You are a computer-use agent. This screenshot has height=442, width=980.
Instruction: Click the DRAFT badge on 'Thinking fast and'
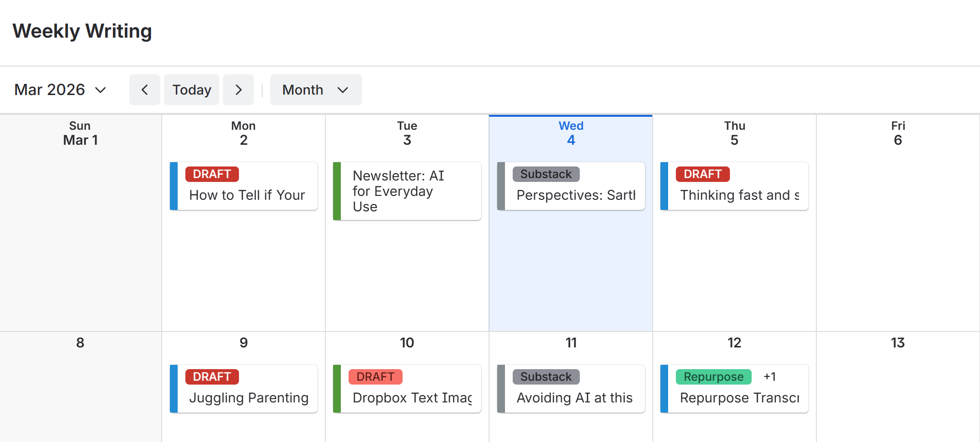pos(702,174)
